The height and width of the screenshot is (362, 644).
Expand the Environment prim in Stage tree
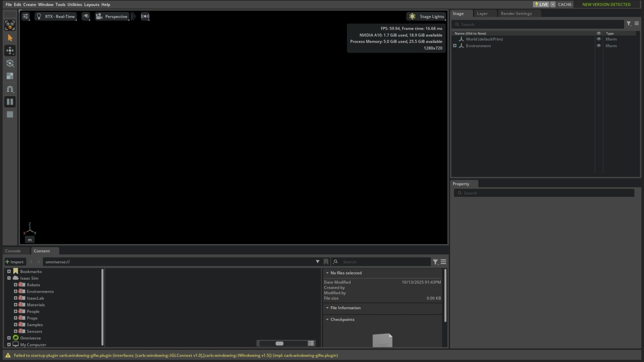455,46
